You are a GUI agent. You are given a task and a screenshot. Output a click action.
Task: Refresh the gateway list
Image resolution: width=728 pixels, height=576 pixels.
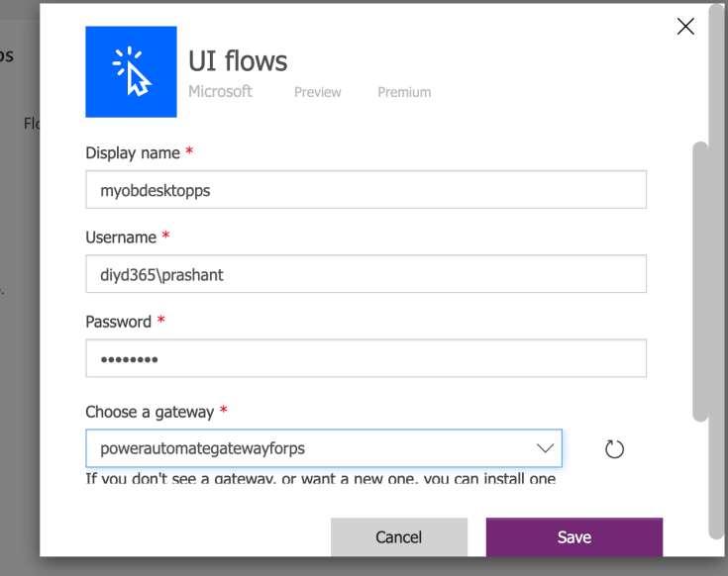(614, 449)
